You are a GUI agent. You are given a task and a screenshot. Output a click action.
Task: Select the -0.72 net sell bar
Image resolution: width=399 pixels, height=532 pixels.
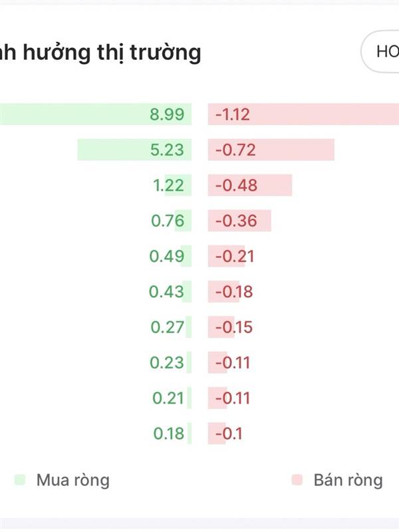point(271,150)
